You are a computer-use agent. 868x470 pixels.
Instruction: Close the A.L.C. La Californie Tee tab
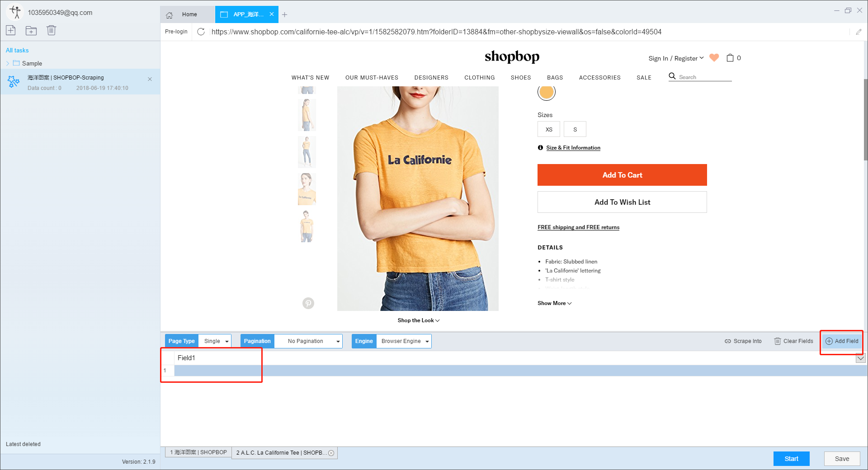(x=331, y=453)
